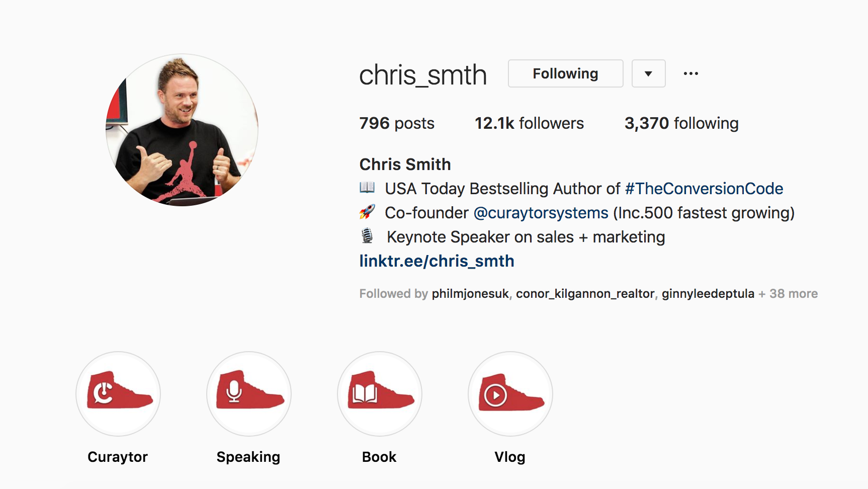View the chris_smth profile picture
This screenshot has width=868, height=489.
pyautogui.click(x=182, y=130)
